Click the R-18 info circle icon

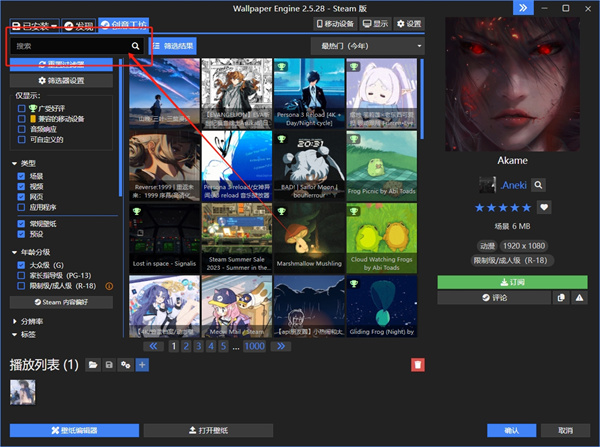tap(109, 286)
